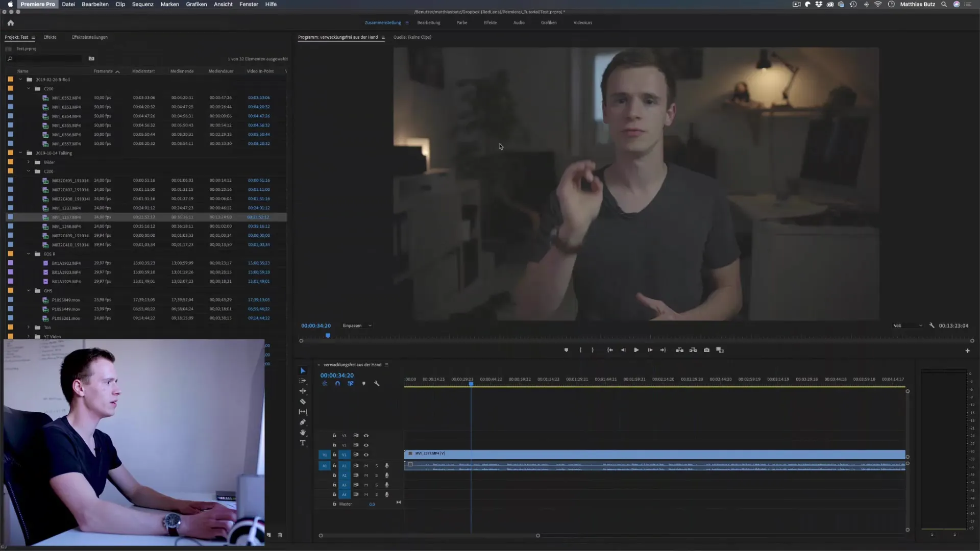Solo audio track A2

click(x=377, y=475)
